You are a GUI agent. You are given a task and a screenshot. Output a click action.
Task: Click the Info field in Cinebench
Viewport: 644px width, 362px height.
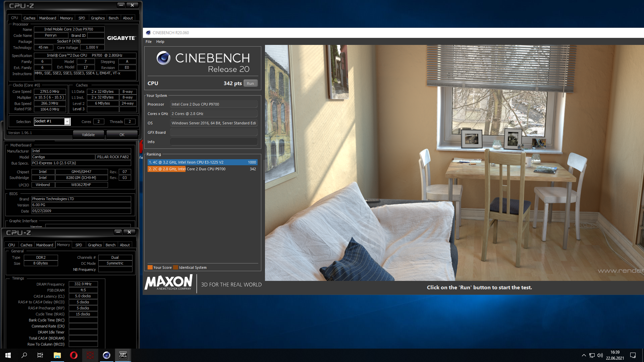[214, 142]
